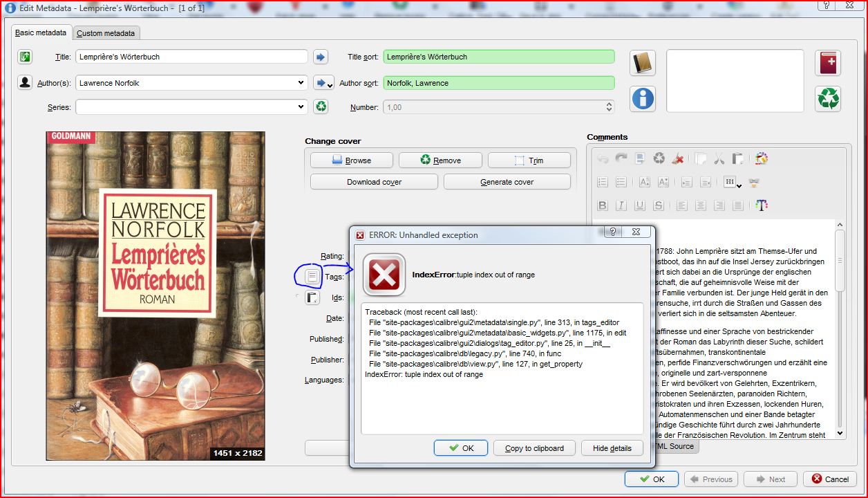
Task: Click the blue info icon button
Action: [643, 99]
